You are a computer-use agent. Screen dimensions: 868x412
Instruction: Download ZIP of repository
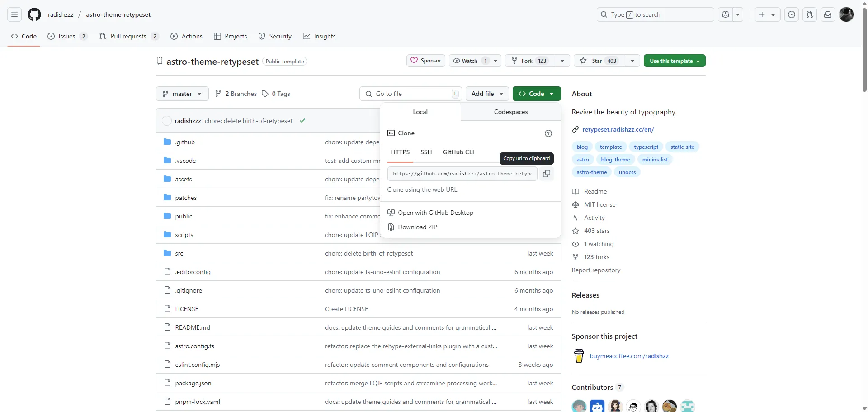point(417,227)
